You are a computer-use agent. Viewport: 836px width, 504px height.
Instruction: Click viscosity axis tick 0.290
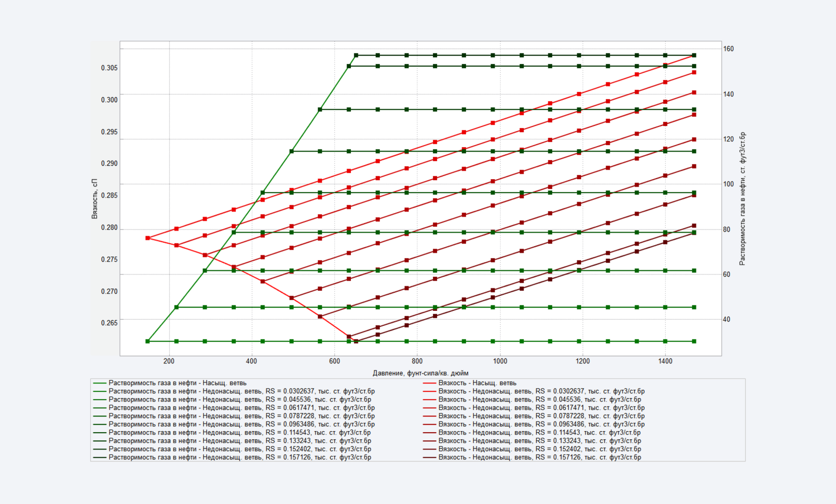coord(109,163)
